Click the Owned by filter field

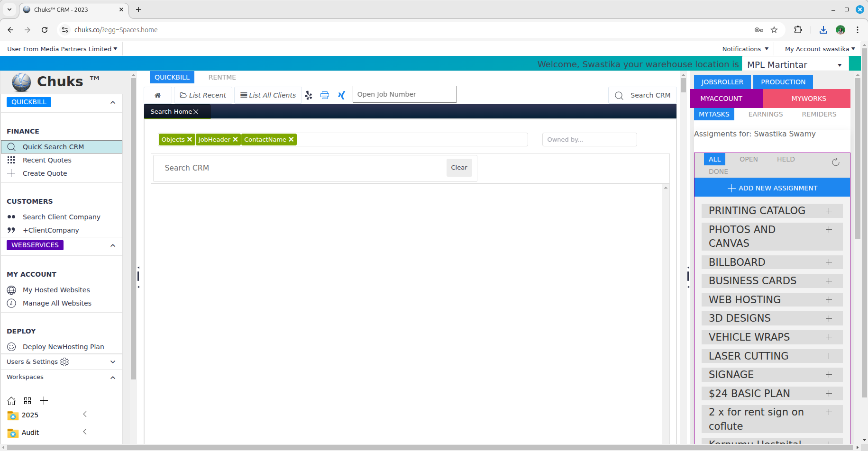click(x=589, y=139)
